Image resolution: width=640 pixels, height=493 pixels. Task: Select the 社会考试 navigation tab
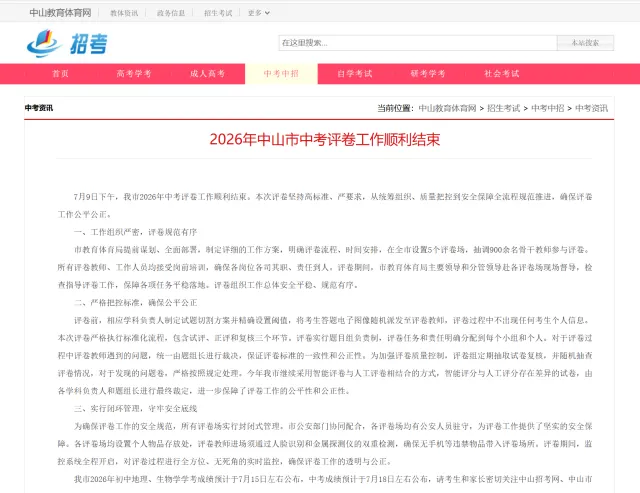tap(502, 74)
